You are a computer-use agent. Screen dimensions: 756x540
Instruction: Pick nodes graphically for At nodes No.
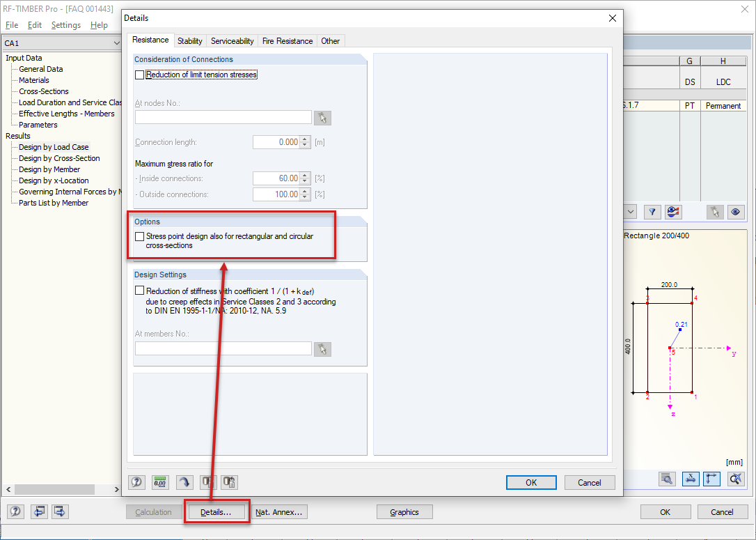322,118
